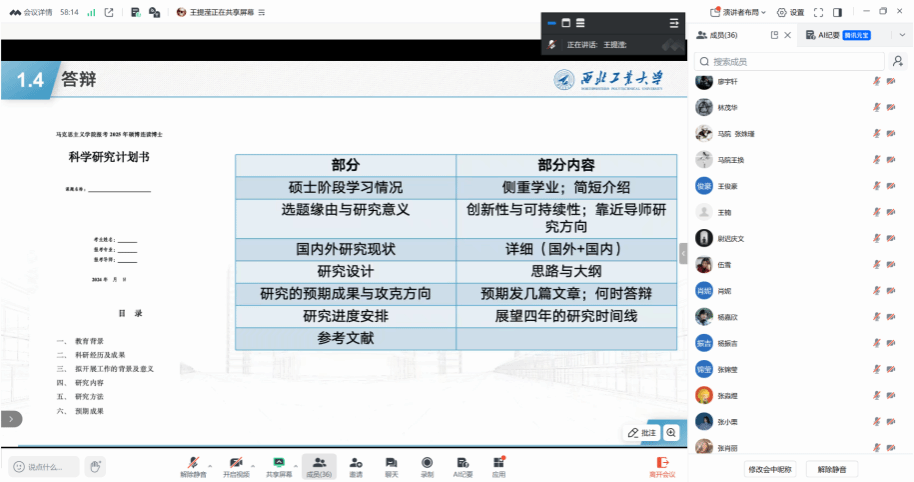Click the red 离开会议 leave button

661,465
